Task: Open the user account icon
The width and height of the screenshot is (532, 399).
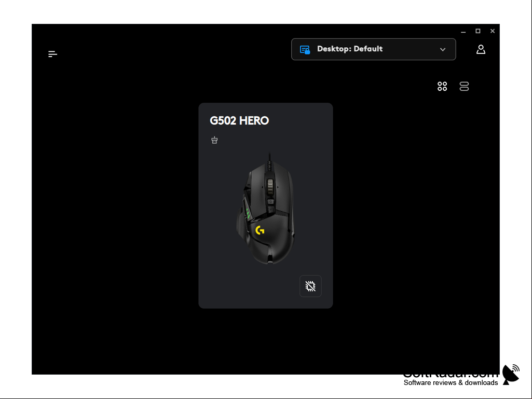Action: (x=481, y=49)
